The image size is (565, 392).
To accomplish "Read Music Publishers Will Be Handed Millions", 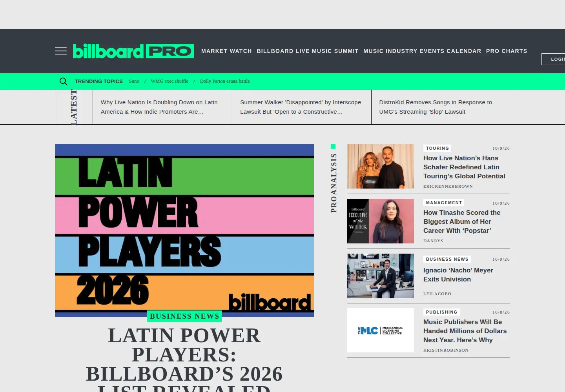I will point(465,331).
